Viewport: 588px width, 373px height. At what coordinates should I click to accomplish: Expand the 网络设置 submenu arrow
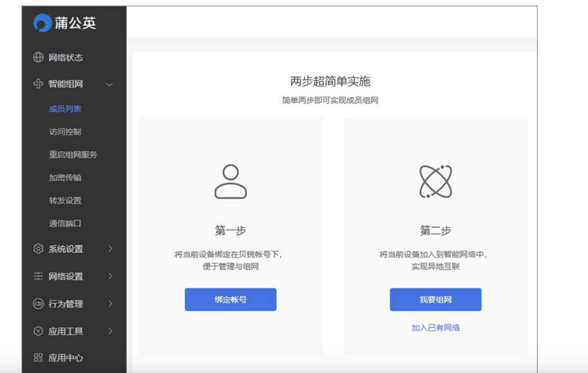pos(110,276)
